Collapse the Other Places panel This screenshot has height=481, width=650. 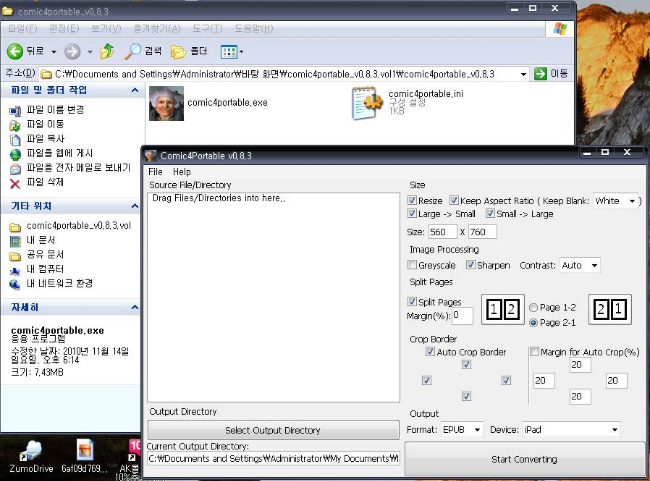135,206
